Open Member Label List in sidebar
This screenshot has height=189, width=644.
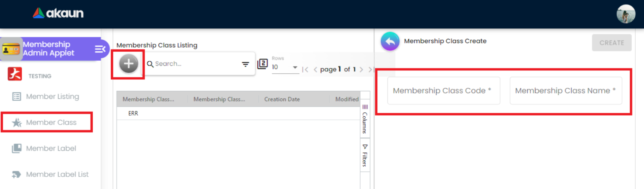click(x=50, y=174)
